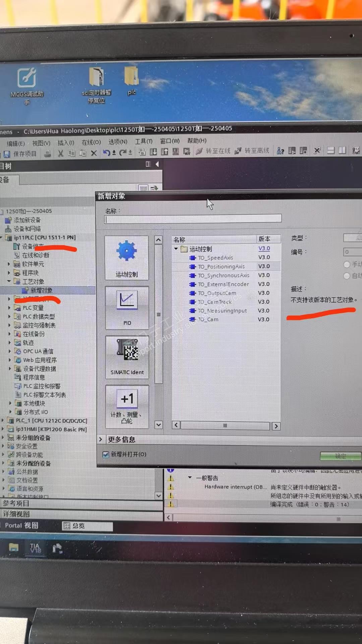Select the 手动 numbering radio button
The width and height of the screenshot is (362, 644).
(347, 265)
